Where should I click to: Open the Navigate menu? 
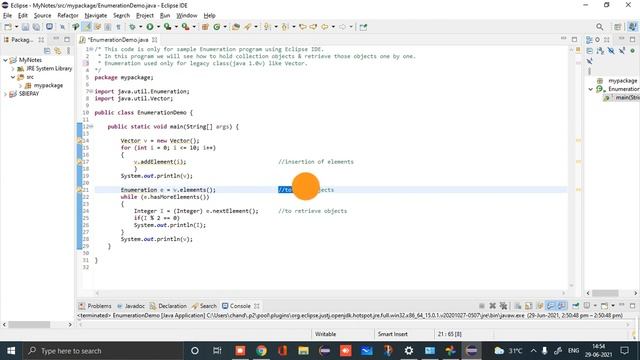(96, 16)
